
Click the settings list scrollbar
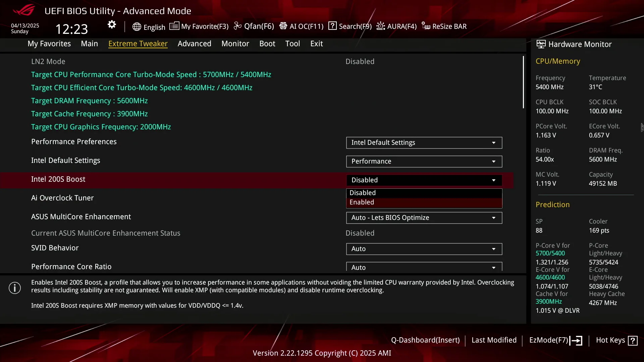click(x=523, y=82)
